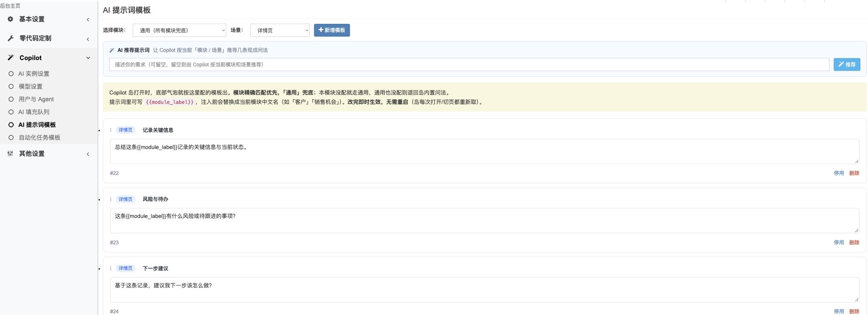Click the blue 推荐 button
Image resolution: width=868 pixels, height=315 pixels.
coord(847,65)
